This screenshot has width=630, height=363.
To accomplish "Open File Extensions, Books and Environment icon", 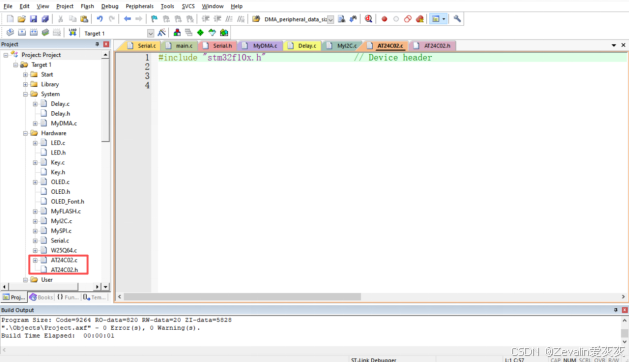I will pyautogui.click(x=177, y=33).
